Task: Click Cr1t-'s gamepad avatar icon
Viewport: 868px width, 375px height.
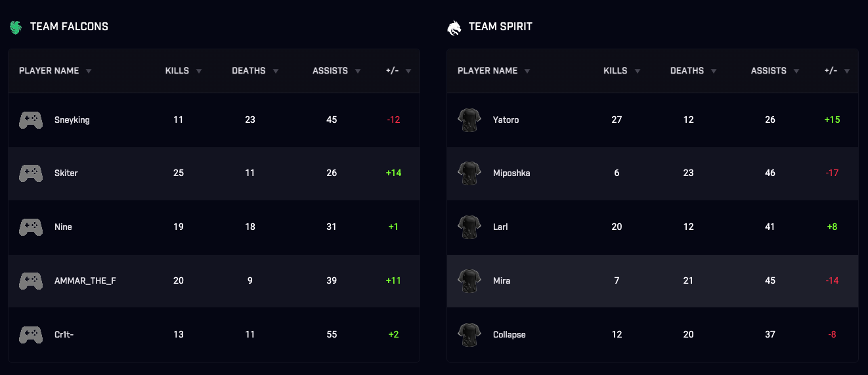Action: [x=31, y=334]
